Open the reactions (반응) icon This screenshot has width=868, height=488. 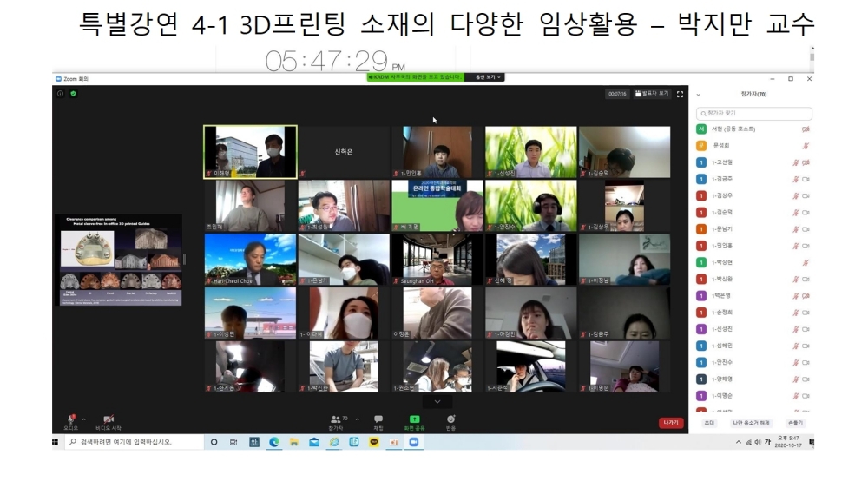point(450,419)
